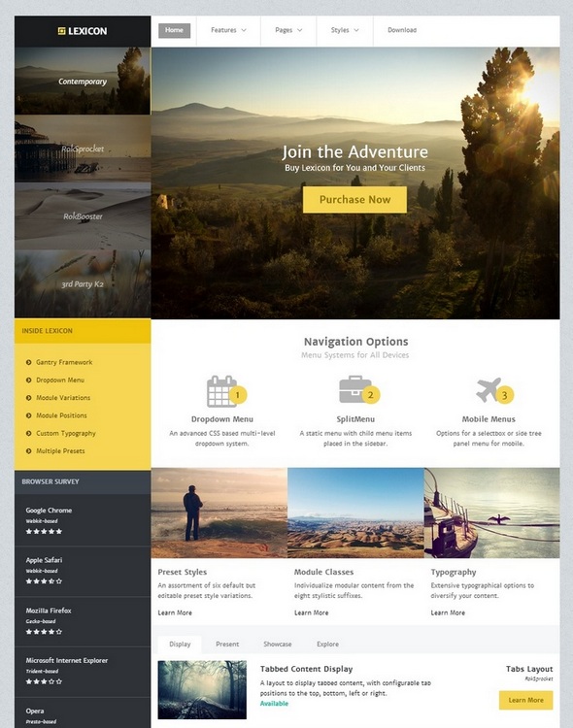Click the bullet icon beside Module Positions
This screenshot has width=573, height=728.
pos(29,415)
